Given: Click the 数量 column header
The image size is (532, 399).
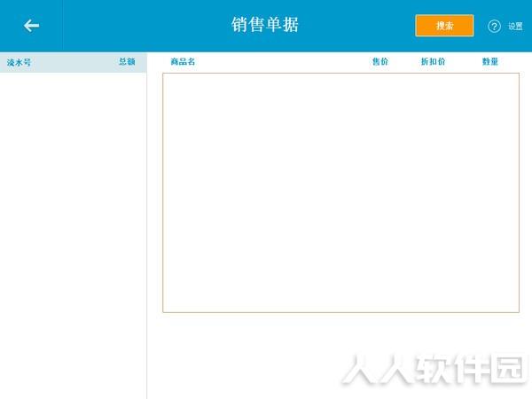Looking at the screenshot, I should pyautogui.click(x=490, y=61).
